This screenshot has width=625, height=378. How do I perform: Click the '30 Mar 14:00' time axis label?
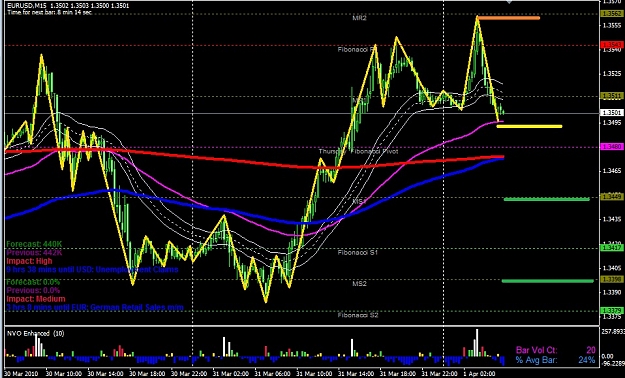click(x=105, y=374)
